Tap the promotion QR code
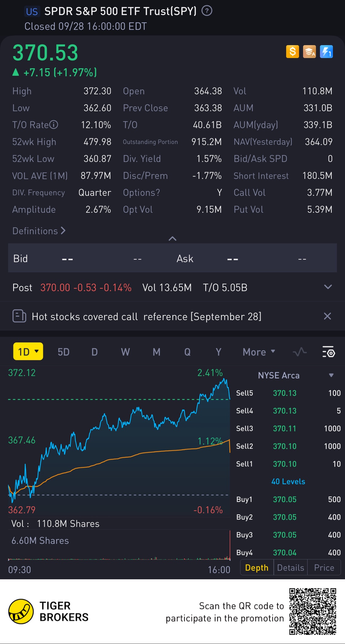 click(312, 611)
